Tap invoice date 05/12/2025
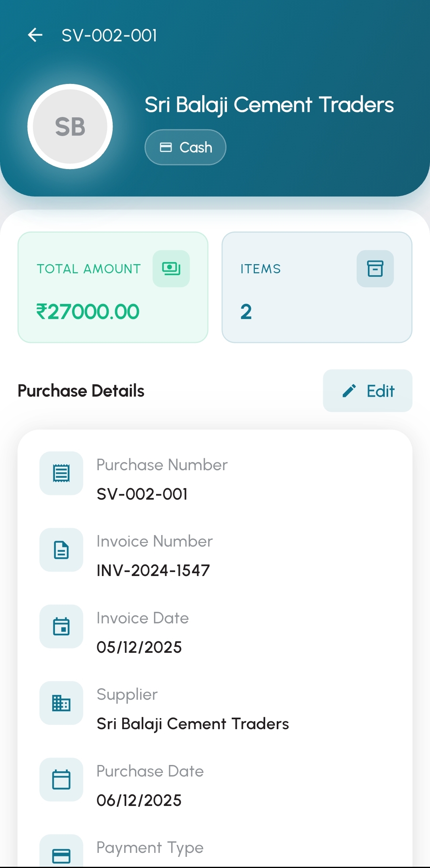 pos(139,647)
